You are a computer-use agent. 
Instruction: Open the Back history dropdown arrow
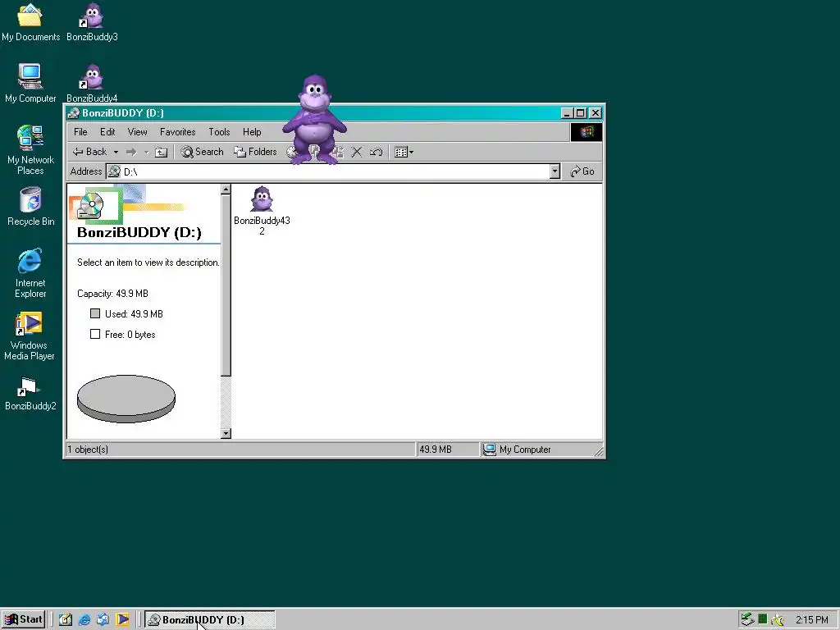(x=116, y=152)
